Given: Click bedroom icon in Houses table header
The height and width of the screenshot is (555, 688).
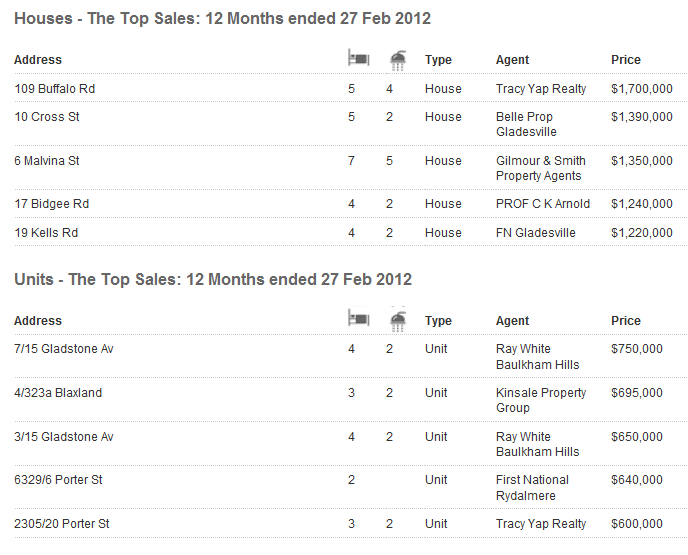Looking at the screenshot, I should (x=358, y=60).
